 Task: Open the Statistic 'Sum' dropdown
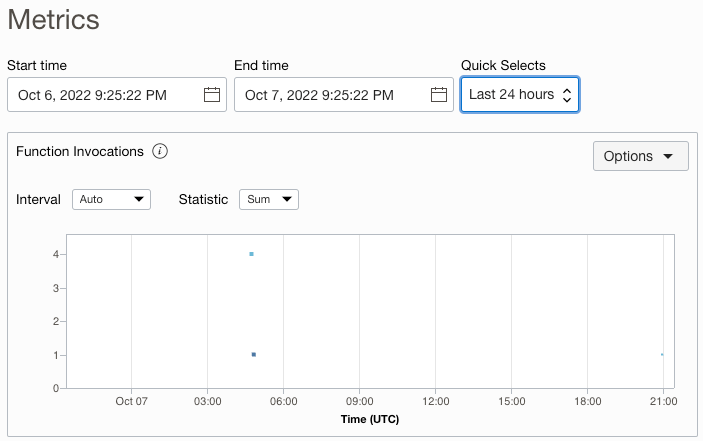click(268, 199)
